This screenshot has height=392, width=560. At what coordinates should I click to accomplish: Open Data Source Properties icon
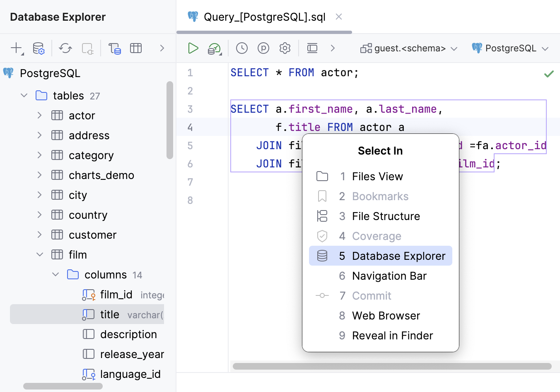38,48
